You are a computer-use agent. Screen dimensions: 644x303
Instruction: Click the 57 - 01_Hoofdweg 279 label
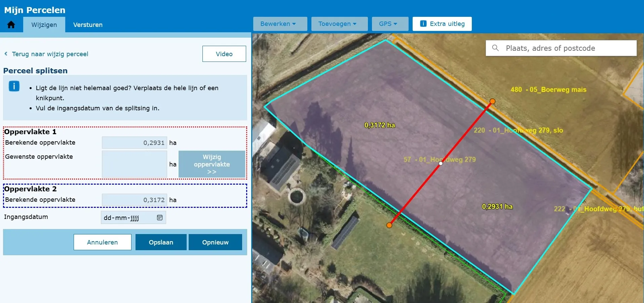tap(440, 159)
